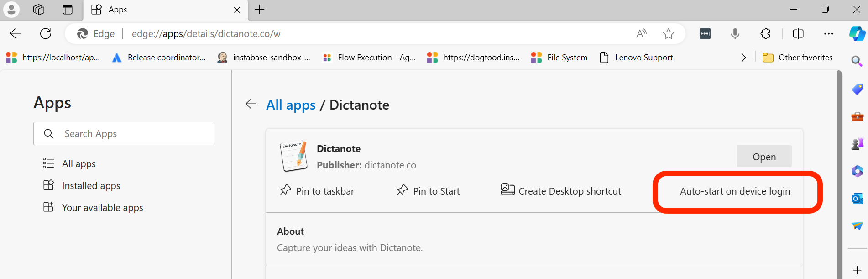
Task: Close the Apps tab
Action: (x=237, y=10)
